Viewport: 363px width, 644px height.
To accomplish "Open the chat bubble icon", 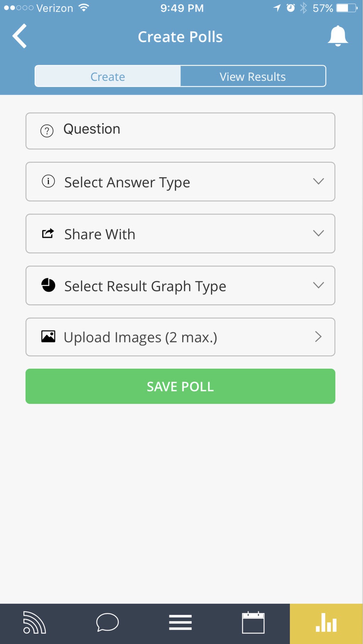I will [x=107, y=623].
